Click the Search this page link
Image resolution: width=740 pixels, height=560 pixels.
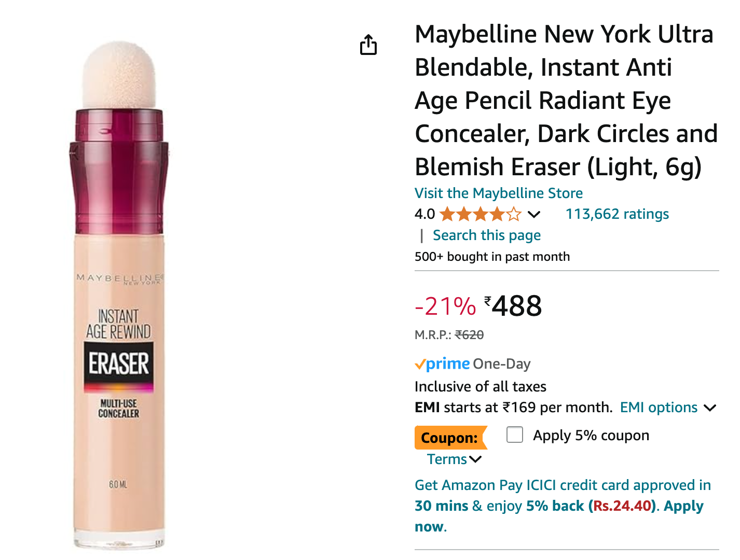point(486,235)
